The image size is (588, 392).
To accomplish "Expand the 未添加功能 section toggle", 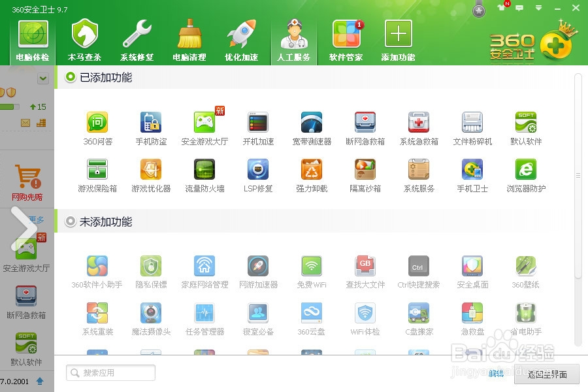I will [70, 221].
